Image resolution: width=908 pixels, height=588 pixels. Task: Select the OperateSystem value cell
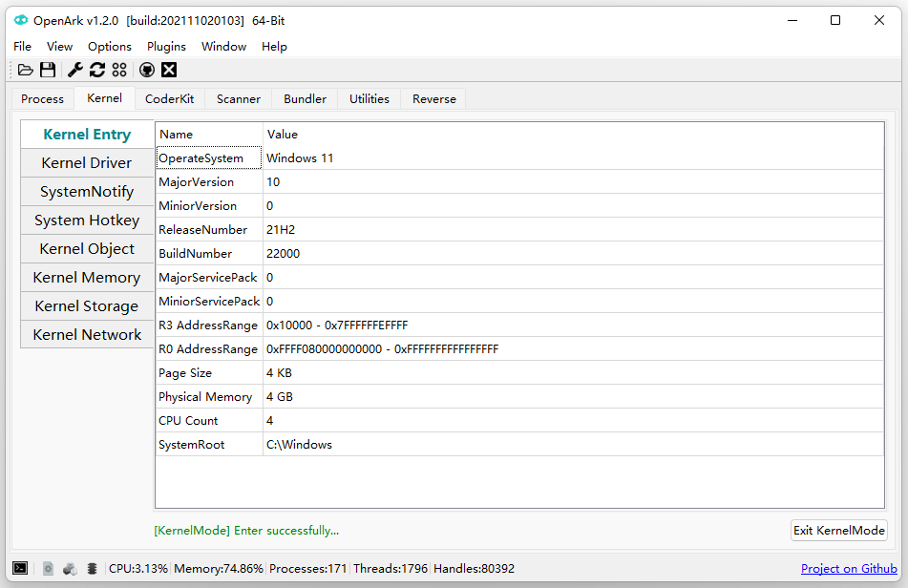tap(301, 157)
